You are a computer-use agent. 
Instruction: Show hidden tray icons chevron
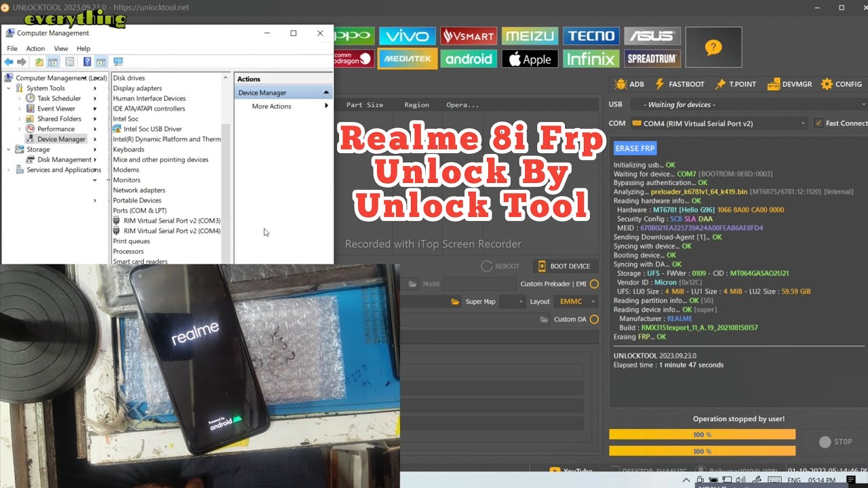click(x=686, y=481)
